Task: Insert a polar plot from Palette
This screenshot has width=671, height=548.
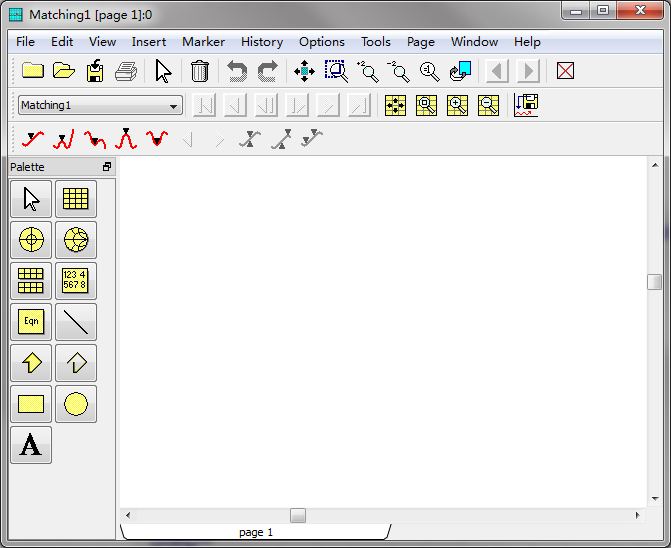Action: point(31,240)
